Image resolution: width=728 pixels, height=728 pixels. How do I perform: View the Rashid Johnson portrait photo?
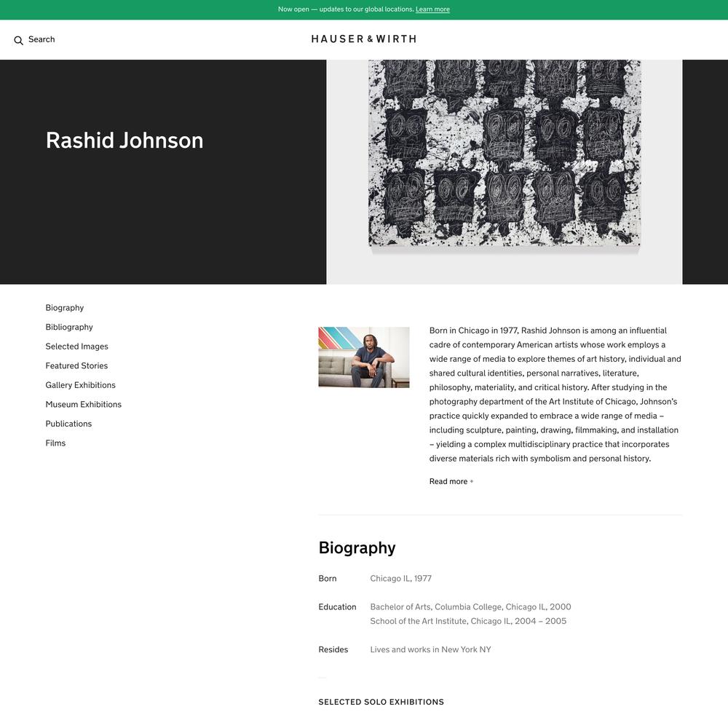(364, 357)
